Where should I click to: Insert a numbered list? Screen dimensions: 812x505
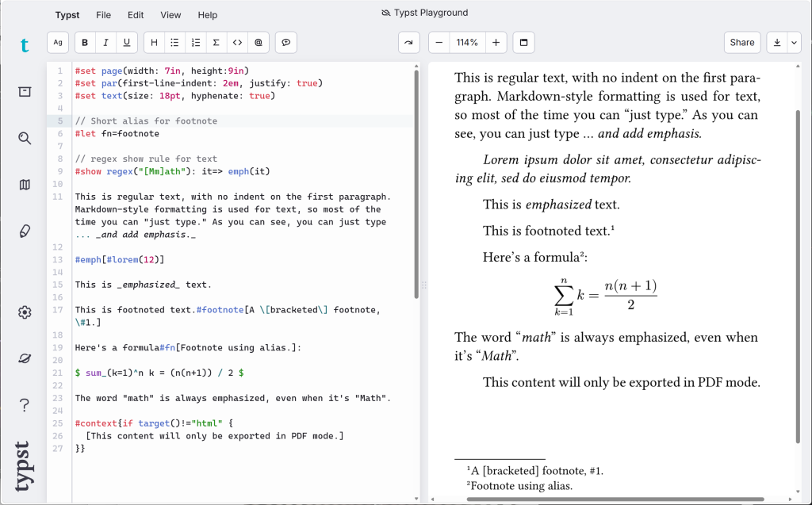point(196,43)
